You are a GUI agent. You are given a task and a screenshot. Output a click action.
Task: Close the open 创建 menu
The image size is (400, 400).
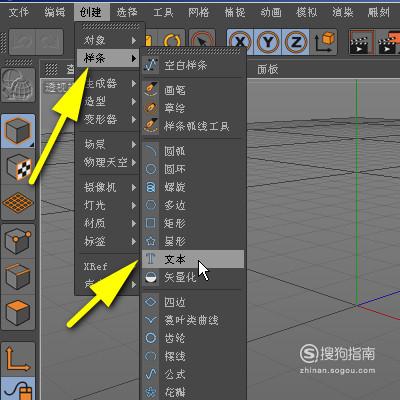click(x=91, y=13)
